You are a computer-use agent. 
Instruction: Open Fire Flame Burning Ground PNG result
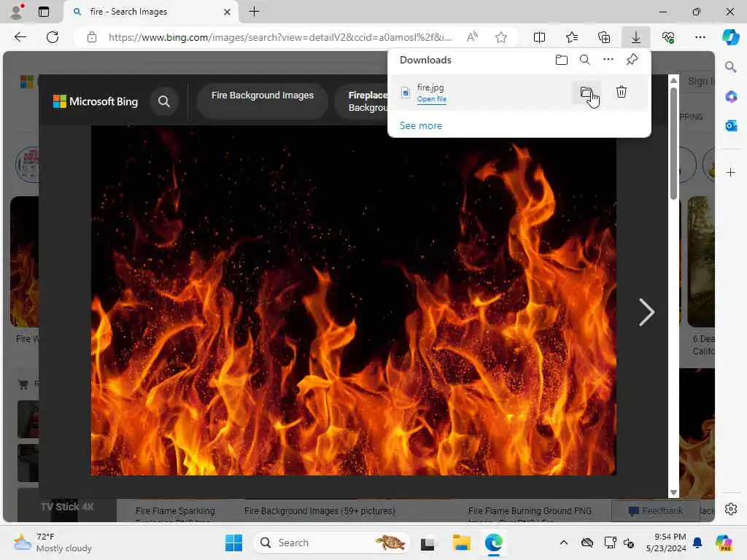[x=530, y=511]
